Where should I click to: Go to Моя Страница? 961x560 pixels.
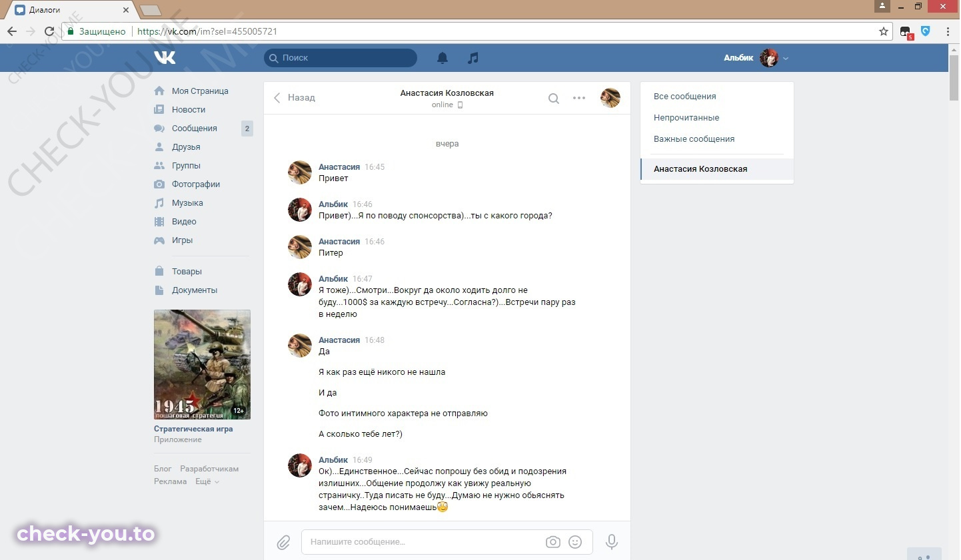200,91
